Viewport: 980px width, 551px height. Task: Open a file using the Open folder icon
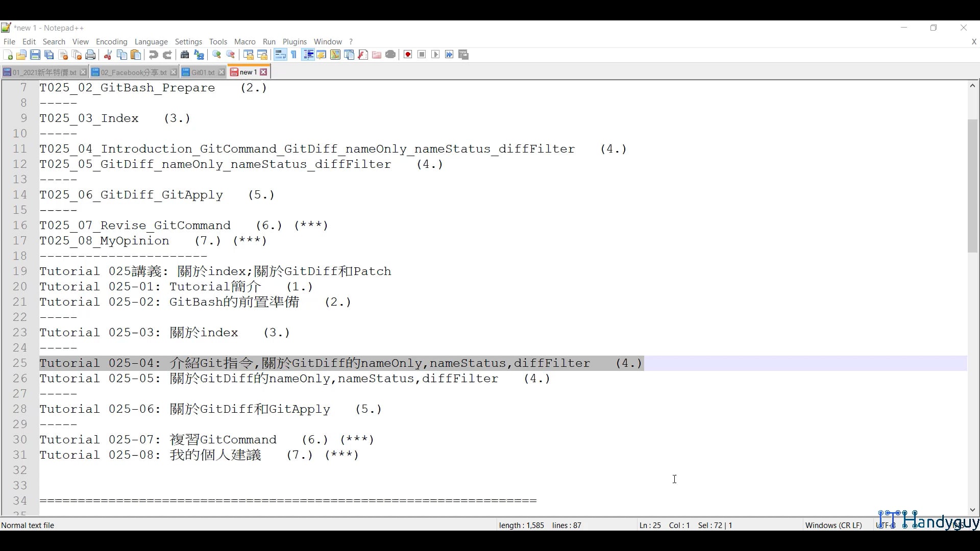(22, 55)
